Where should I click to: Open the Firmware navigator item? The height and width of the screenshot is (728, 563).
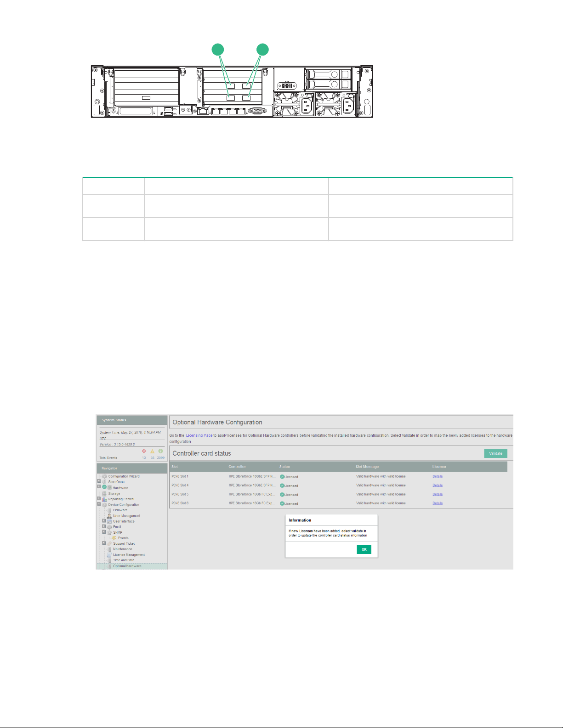(120, 510)
